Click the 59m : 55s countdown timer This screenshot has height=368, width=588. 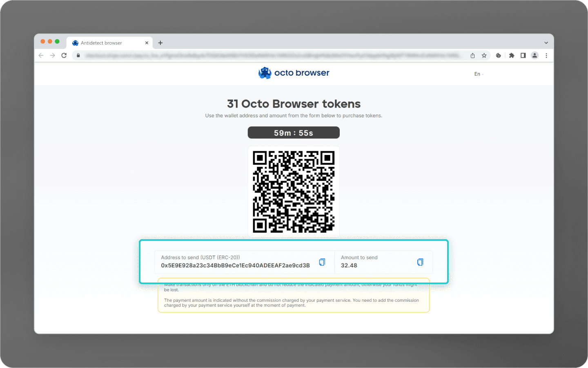pyautogui.click(x=294, y=133)
